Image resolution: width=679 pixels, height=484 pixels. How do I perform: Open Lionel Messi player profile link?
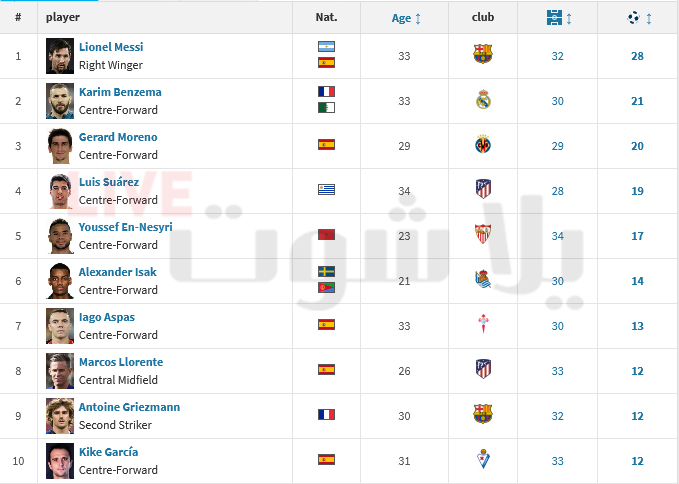[x=111, y=47]
